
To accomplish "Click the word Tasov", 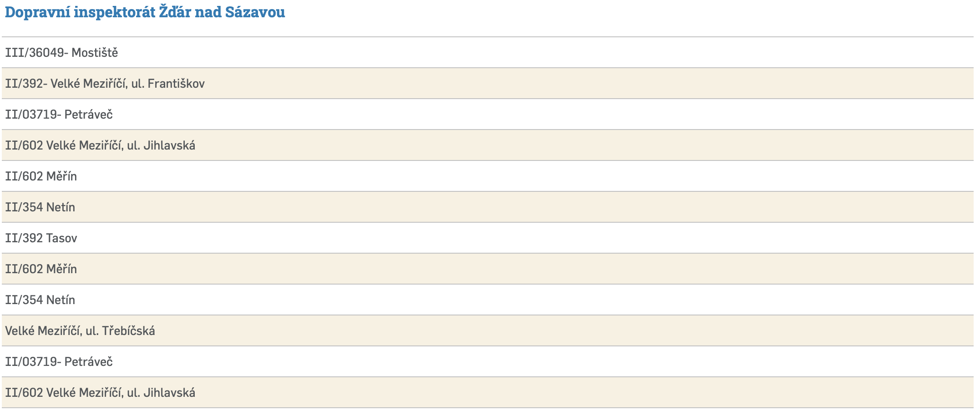I will (x=61, y=238).
